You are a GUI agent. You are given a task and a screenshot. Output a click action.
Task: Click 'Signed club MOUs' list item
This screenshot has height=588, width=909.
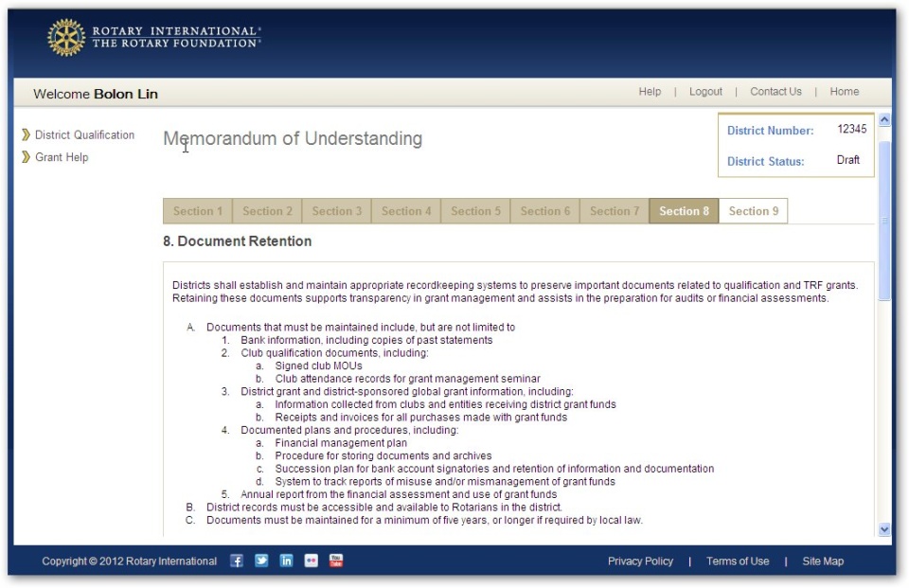click(x=318, y=365)
